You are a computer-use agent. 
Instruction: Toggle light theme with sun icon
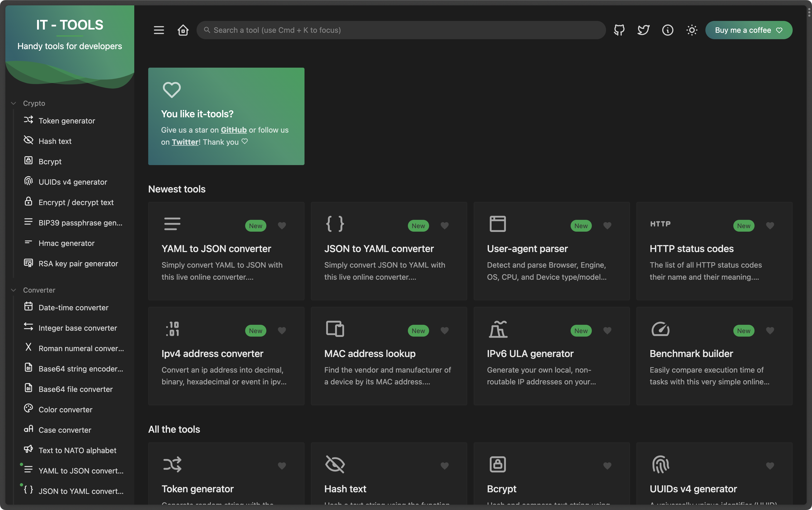pos(692,30)
